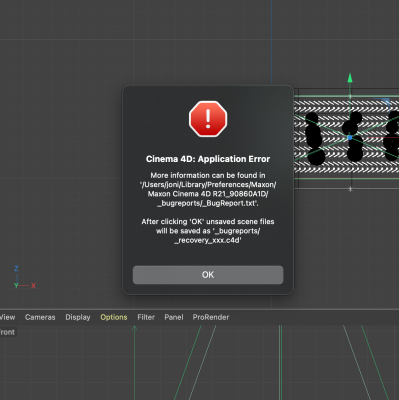Click the red octagon warning icon
Viewport: 399px width, 400px height.
208,119
